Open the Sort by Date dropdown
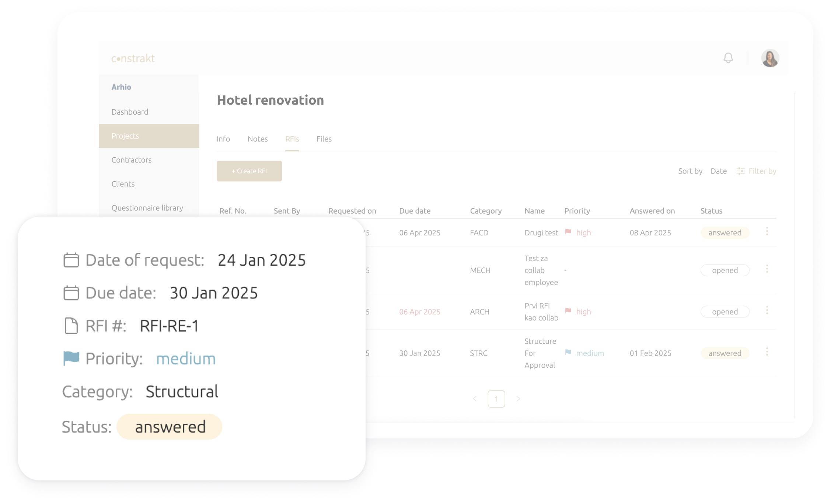The height and width of the screenshot is (504, 831). (718, 171)
